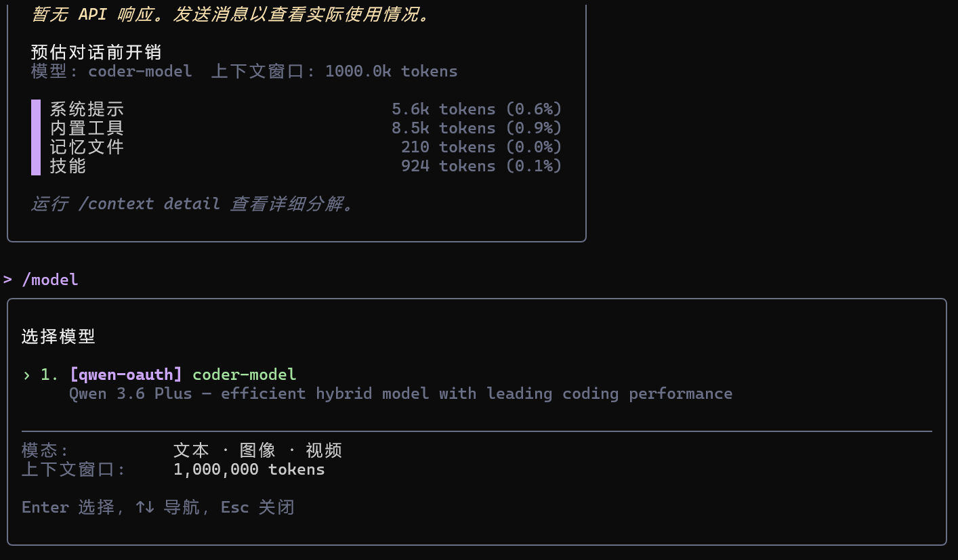This screenshot has height=560, width=958.
Task: Click the purple usage bar beside token rows
Action: tap(36, 137)
